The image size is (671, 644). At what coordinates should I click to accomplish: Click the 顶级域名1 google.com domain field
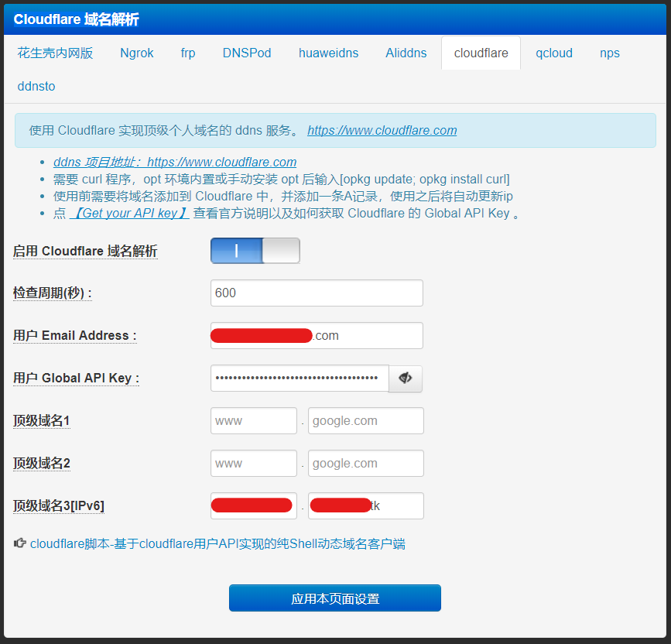coord(366,420)
